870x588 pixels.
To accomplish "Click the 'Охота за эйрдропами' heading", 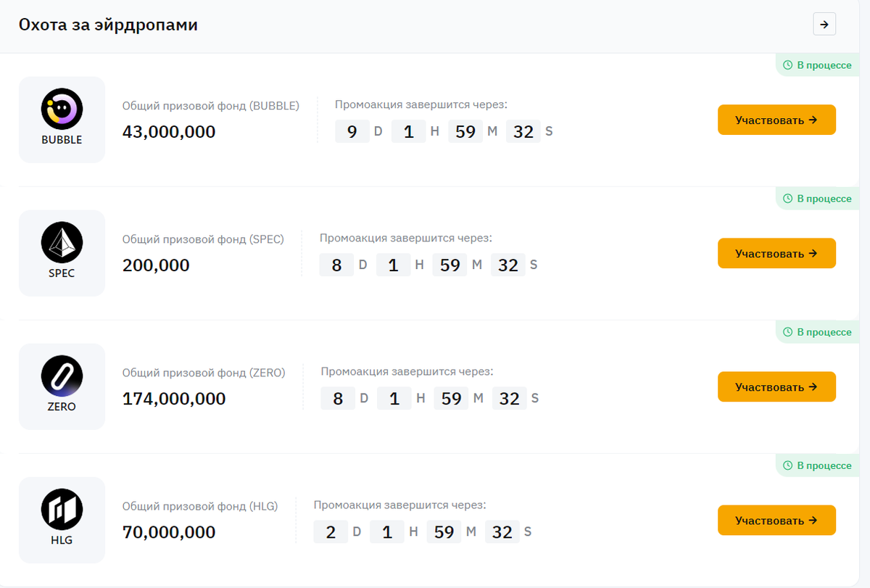I will 108,25.
